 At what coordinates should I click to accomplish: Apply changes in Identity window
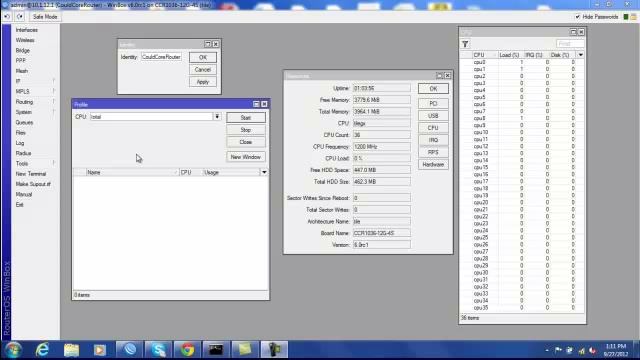203,82
